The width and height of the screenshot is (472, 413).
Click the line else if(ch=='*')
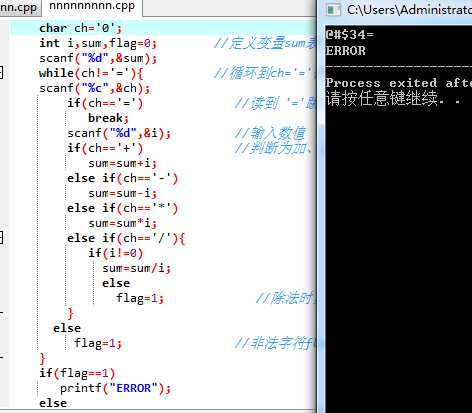(x=122, y=208)
